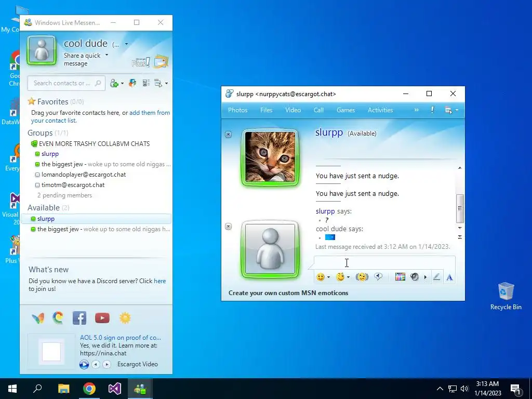Open the Share a quick message dropdown
The image size is (532, 399).
point(107,55)
